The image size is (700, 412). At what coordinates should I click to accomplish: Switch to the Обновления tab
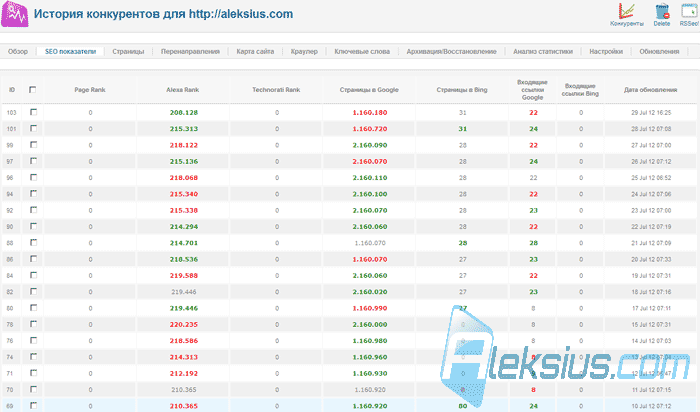[659, 51]
